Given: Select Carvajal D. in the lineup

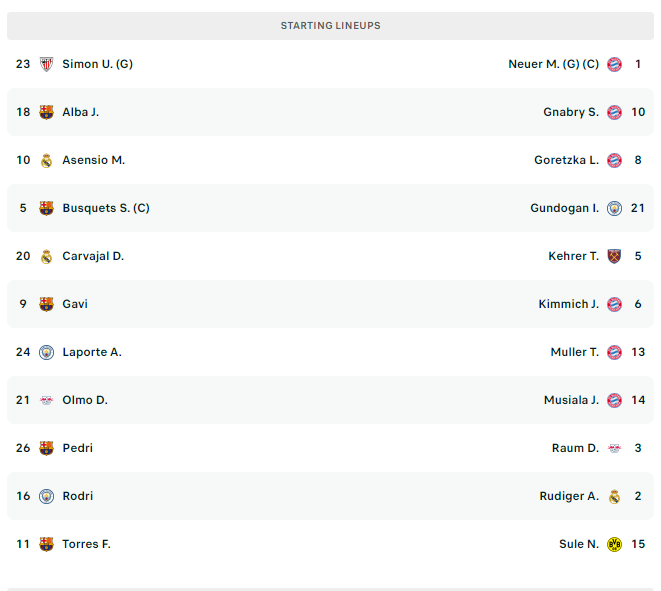Looking at the screenshot, I should pos(93,256).
